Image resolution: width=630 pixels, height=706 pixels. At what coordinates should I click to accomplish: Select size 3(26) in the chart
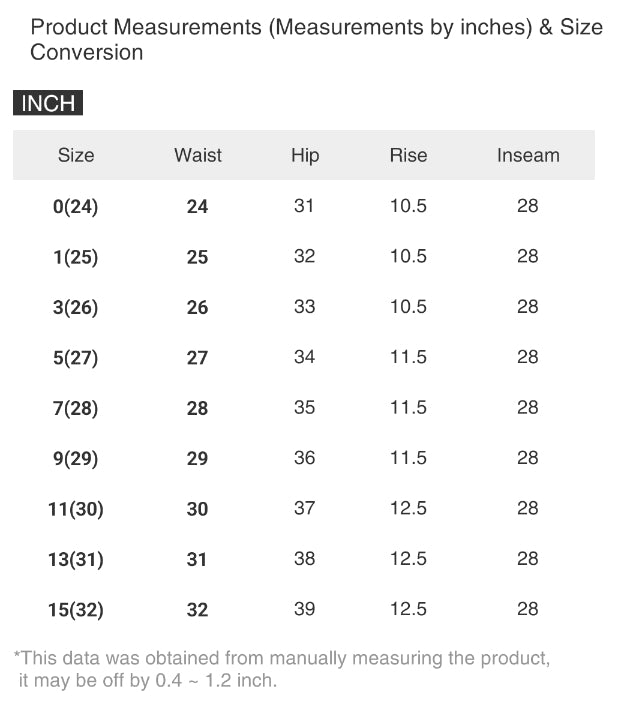point(76,308)
